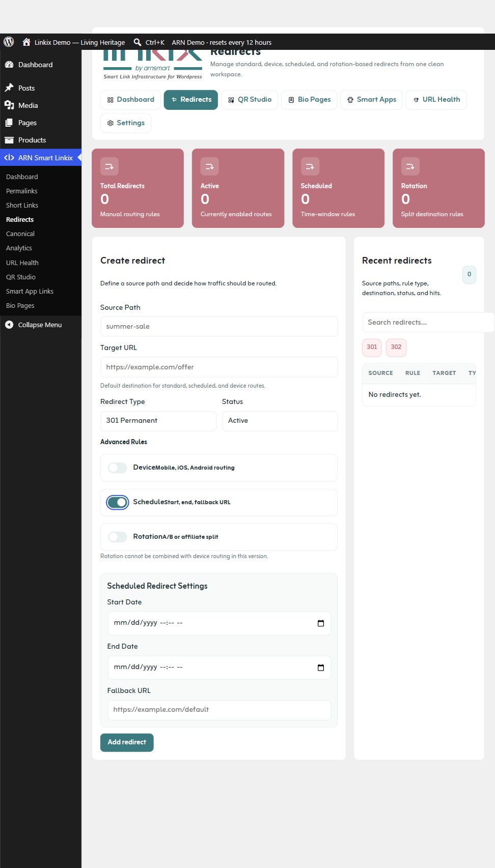Screen dimensions: 495x868
Task: Click the SOURCE column header
Action: 380,373
